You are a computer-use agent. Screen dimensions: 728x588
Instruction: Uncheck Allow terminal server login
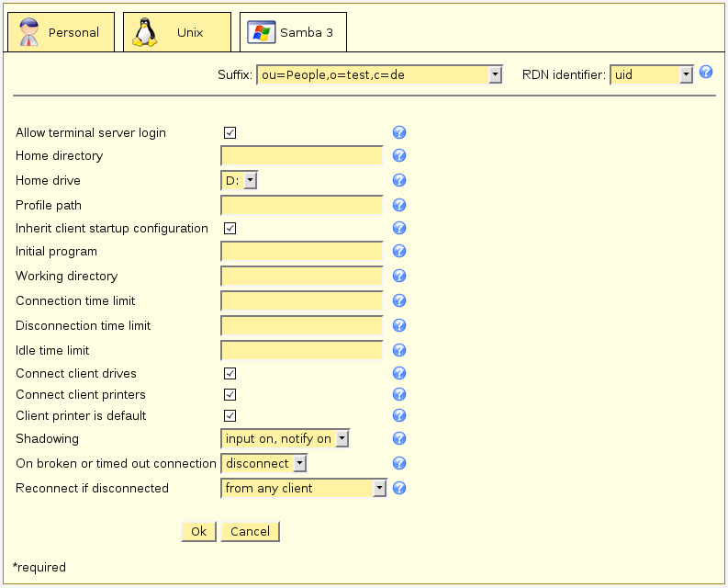coord(230,132)
